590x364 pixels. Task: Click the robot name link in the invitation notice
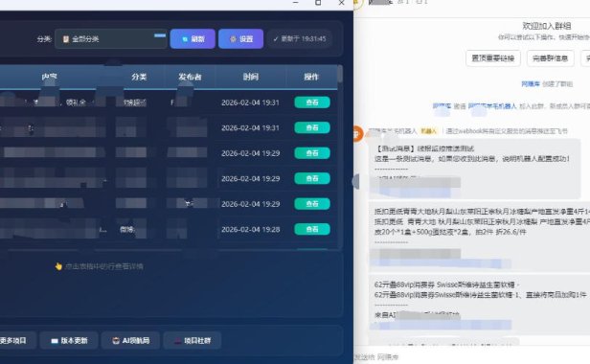[492, 106]
